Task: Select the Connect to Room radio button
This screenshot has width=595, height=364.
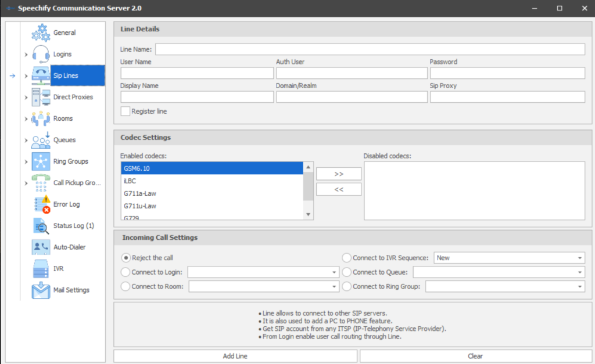Action: click(126, 286)
